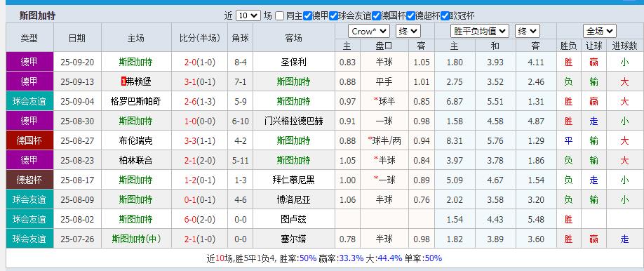
Task: Click the handicap *球半/两 cell
Action: [x=384, y=140]
